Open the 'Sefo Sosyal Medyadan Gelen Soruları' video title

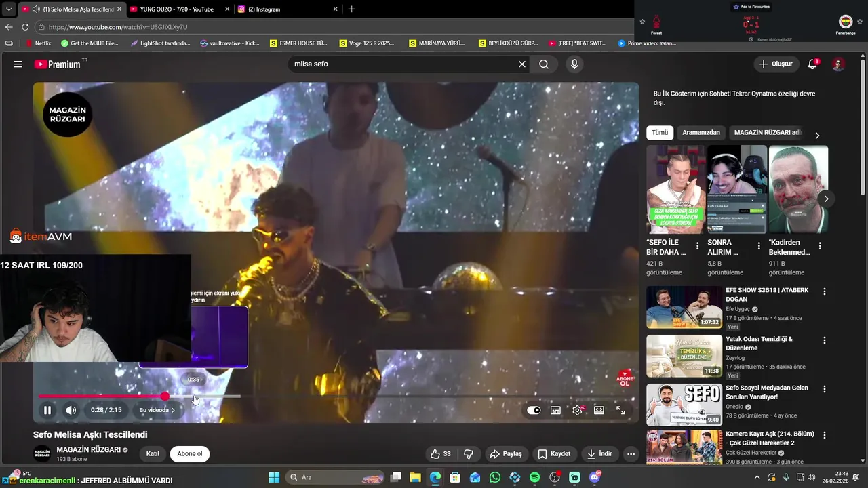767,392
